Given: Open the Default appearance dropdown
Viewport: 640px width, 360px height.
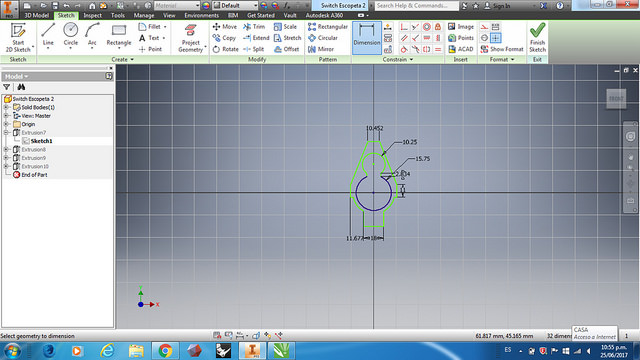Looking at the screenshot, I should 236,5.
